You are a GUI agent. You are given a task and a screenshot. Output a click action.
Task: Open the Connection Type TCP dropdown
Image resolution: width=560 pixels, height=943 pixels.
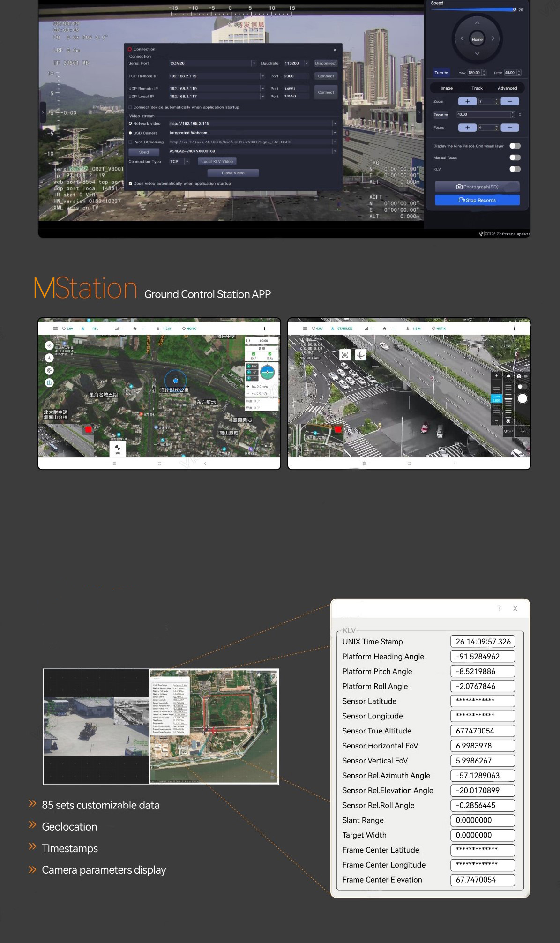click(187, 161)
